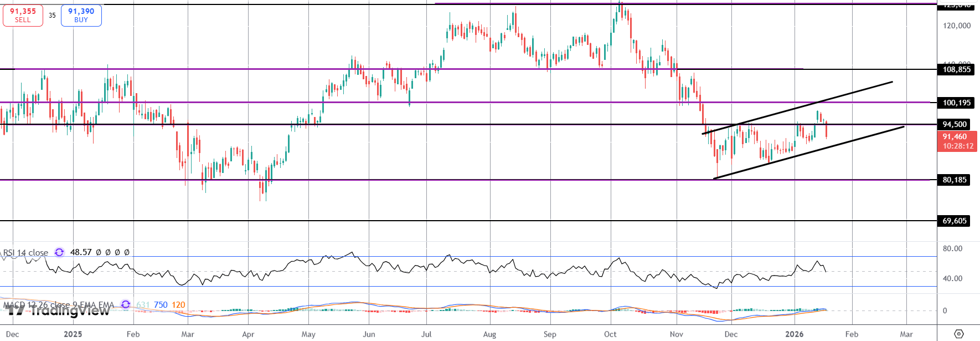Click the spread value 35 between Sell and Buy
This screenshot has width=980, height=341.
click(x=52, y=16)
